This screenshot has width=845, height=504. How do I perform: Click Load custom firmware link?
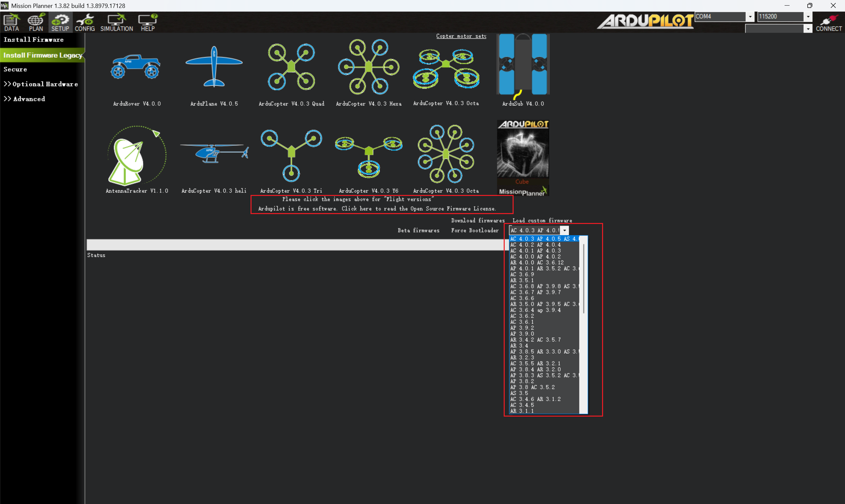click(x=542, y=221)
